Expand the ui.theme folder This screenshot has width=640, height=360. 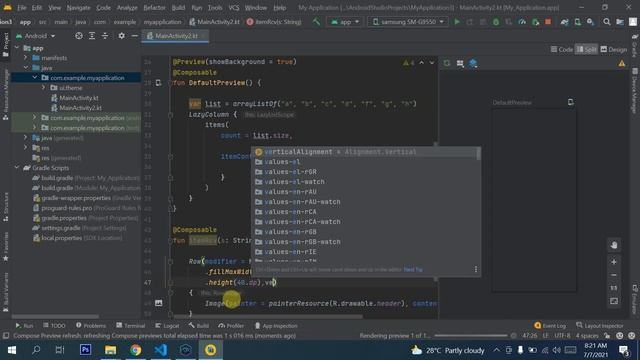pos(44,87)
